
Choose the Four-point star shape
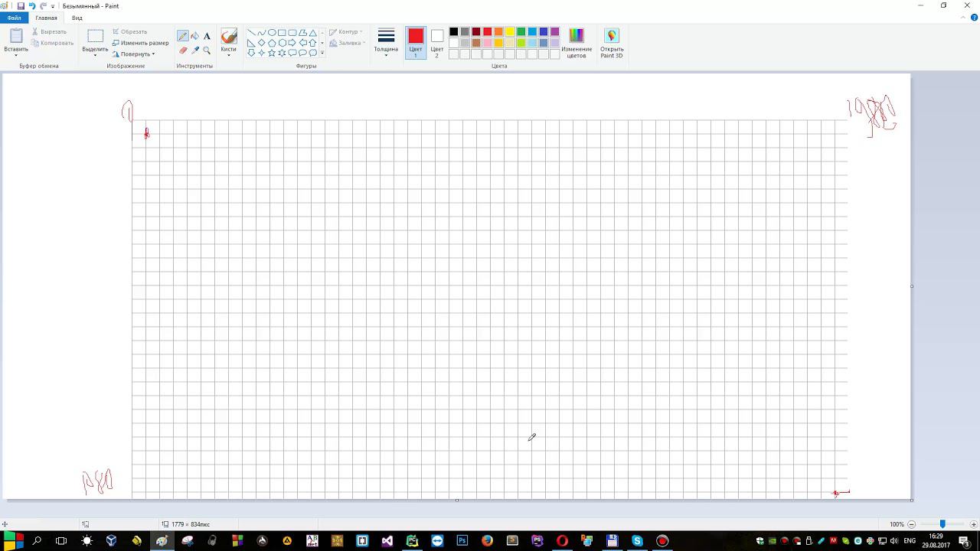pyautogui.click(x=261, y=53)
